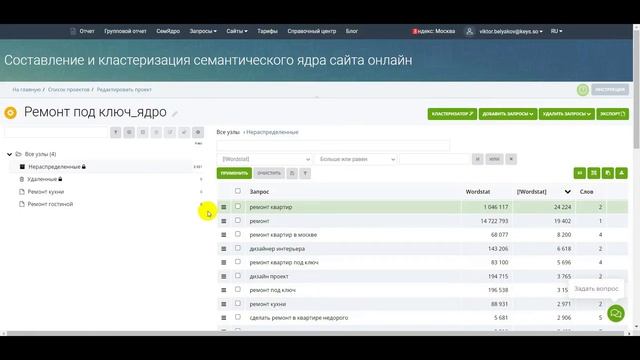Image resolution: width=640 pixels, height=360 pixels.
Task: Open the Добавить запросы dropdown
Action: click(x=508, y=114)
